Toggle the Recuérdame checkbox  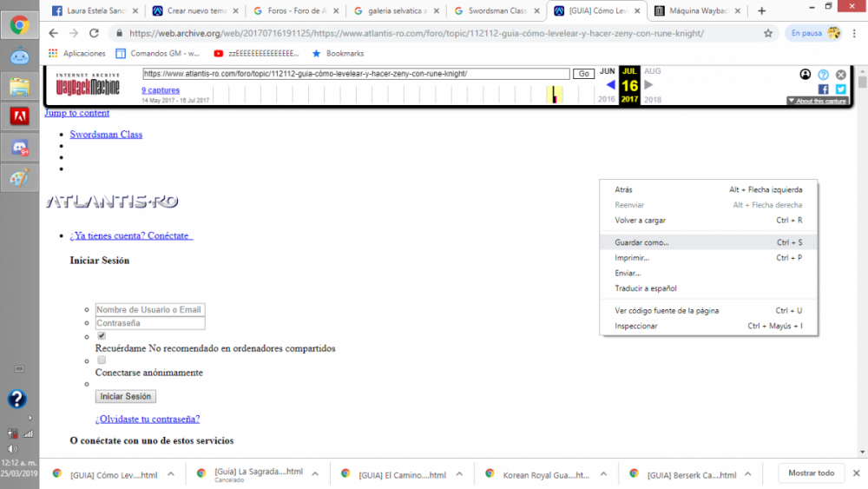pos(102,336)
